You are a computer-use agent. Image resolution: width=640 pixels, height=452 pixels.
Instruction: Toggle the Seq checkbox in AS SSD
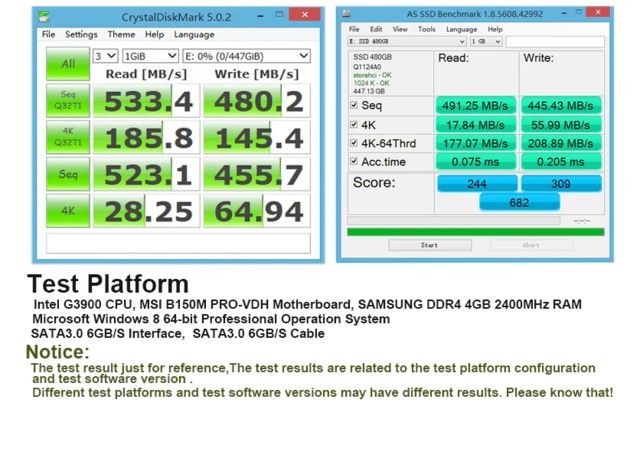click(x=353, y=105)
